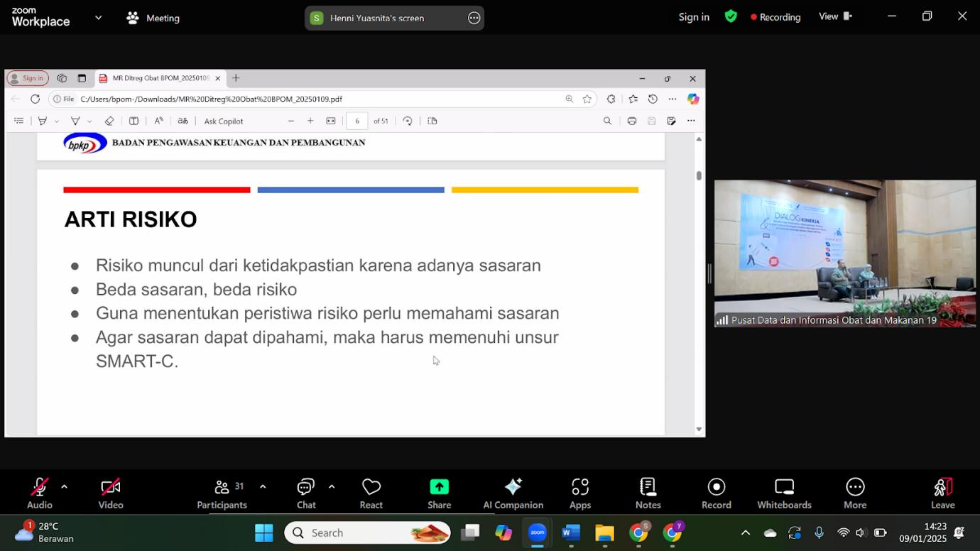Open AI Companion panel
The width and height of the screenshot is (980, 551).
pyautogui.click(x=513, y=493)
